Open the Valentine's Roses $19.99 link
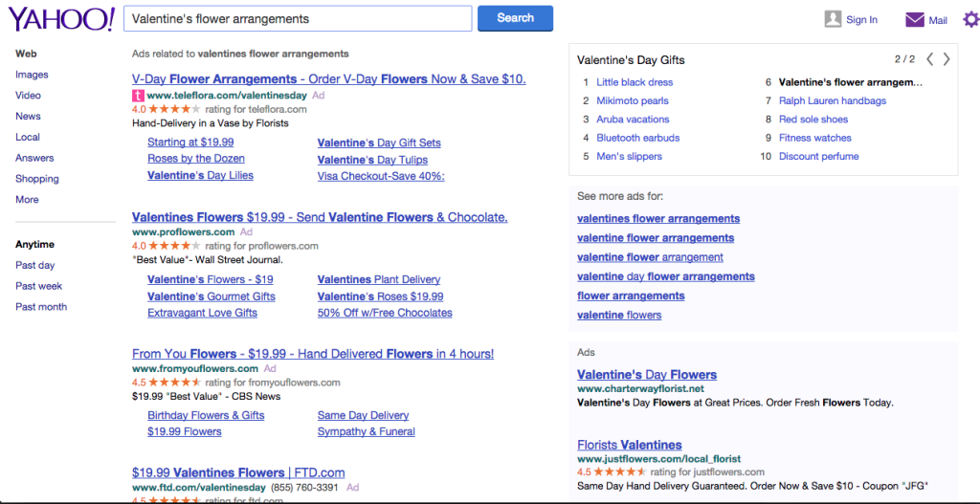 pos(381,296)
